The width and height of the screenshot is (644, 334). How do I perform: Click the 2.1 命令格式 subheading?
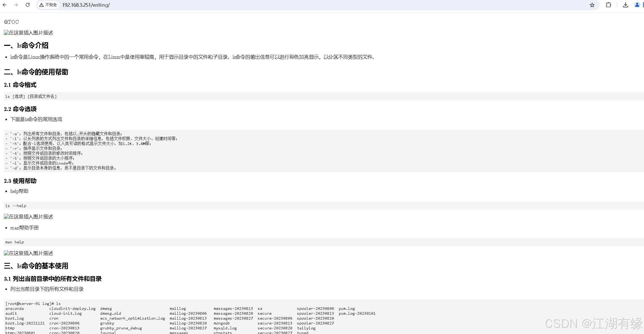click(20, 85)
